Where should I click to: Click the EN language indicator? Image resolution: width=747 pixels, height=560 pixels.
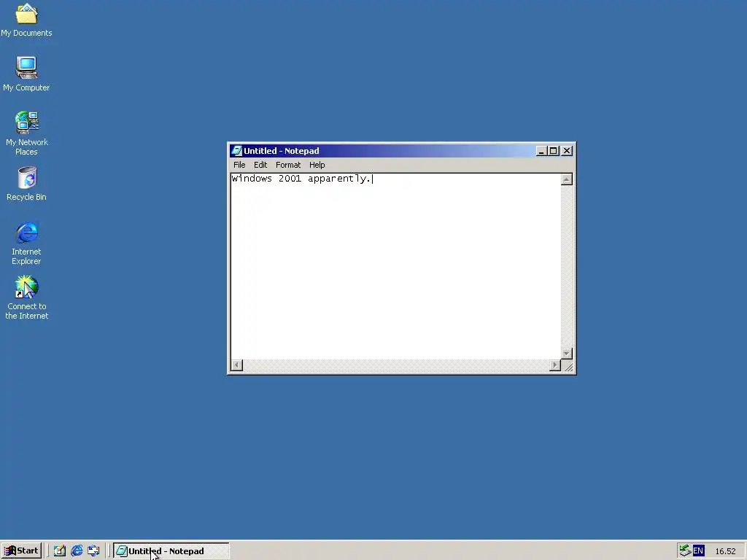[698, 551]
